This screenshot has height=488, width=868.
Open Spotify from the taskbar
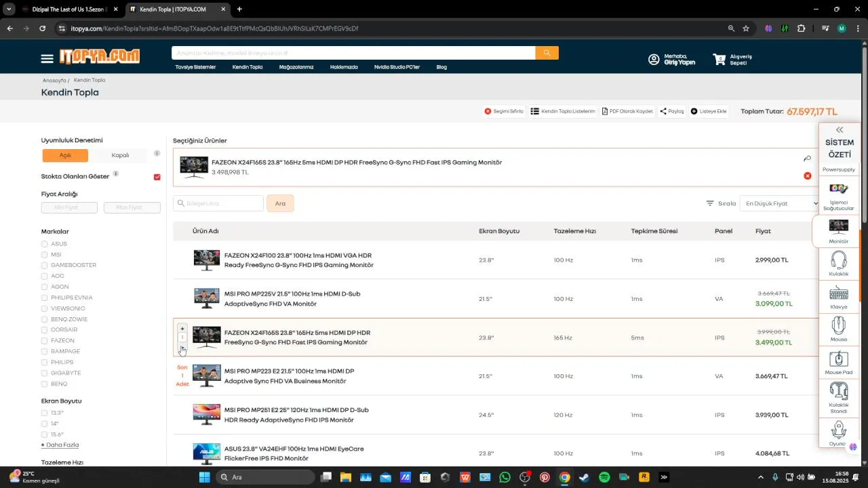[x=604, y=477]
